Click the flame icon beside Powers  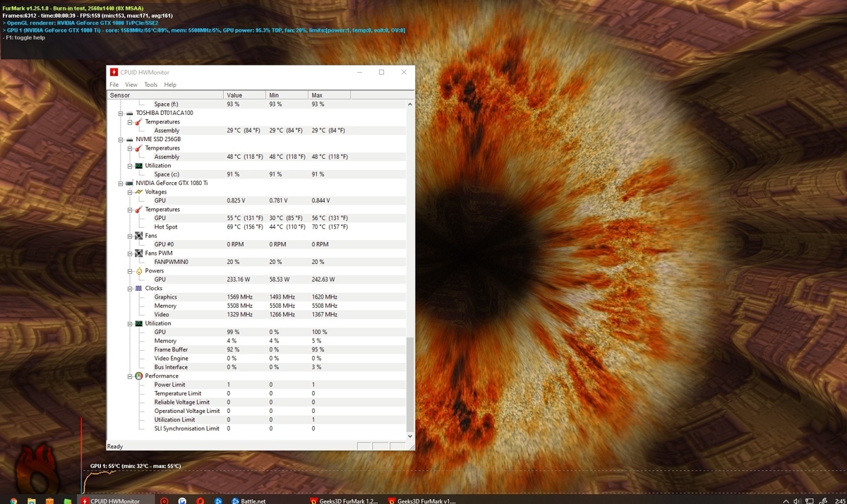click(x=139, y=270)
